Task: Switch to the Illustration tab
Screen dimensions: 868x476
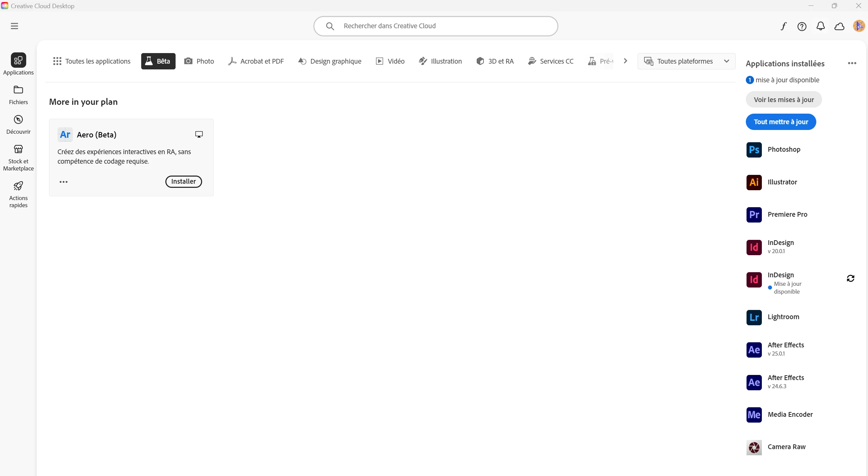Action: pyautogui.click(x=440, y=61)
